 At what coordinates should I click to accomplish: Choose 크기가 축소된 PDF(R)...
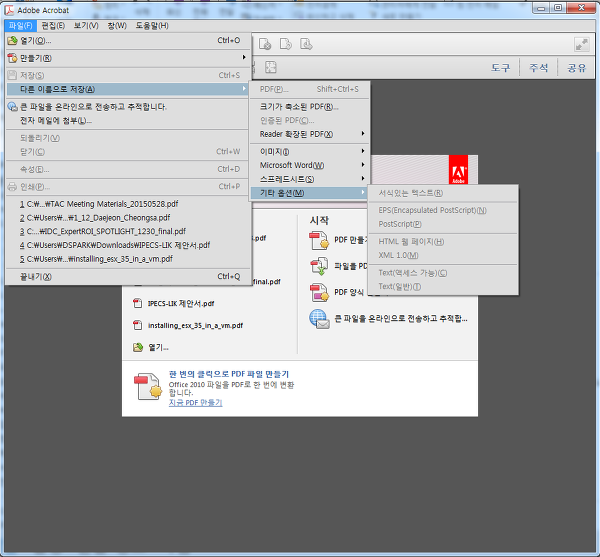[x=310, y=107]
